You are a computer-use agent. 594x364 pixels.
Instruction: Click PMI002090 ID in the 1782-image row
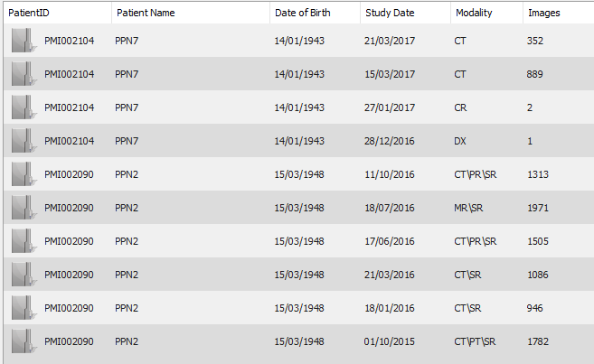coord(69,341)
